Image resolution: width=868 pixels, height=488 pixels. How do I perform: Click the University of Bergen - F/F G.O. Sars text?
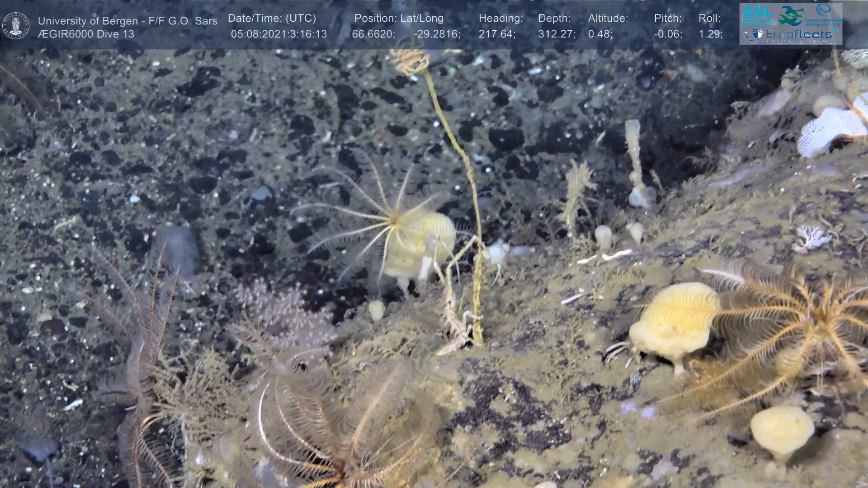coord(127,21)
